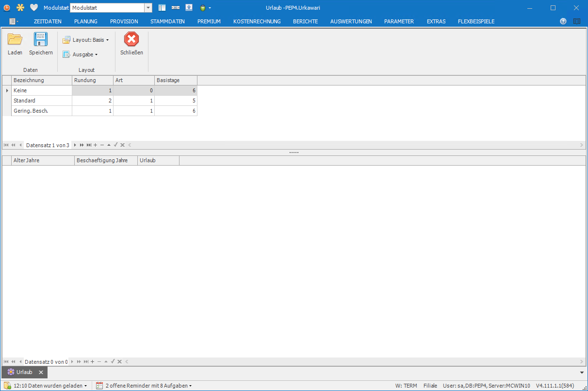This screenshot has width=588, height=391.
Task: Click the help question mark icon
Action: [x=563, y=21]
